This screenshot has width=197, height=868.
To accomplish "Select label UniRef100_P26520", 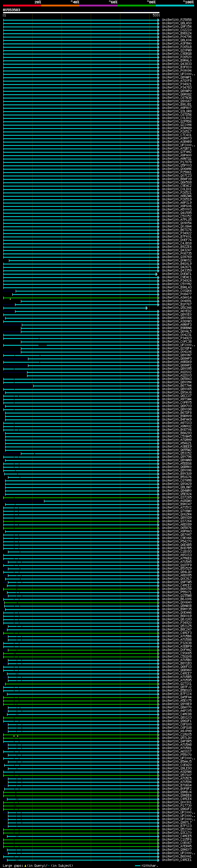I will [176, 57].
